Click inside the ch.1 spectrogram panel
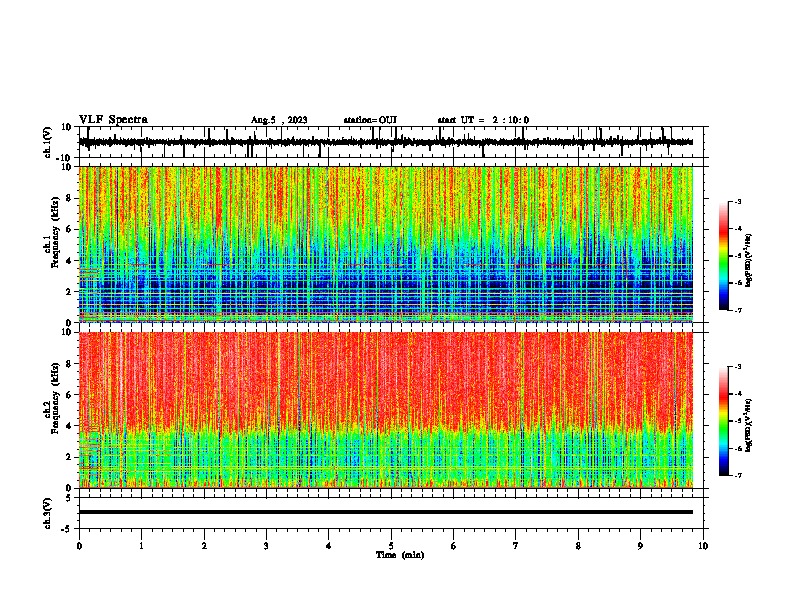 tap(385, 244)
